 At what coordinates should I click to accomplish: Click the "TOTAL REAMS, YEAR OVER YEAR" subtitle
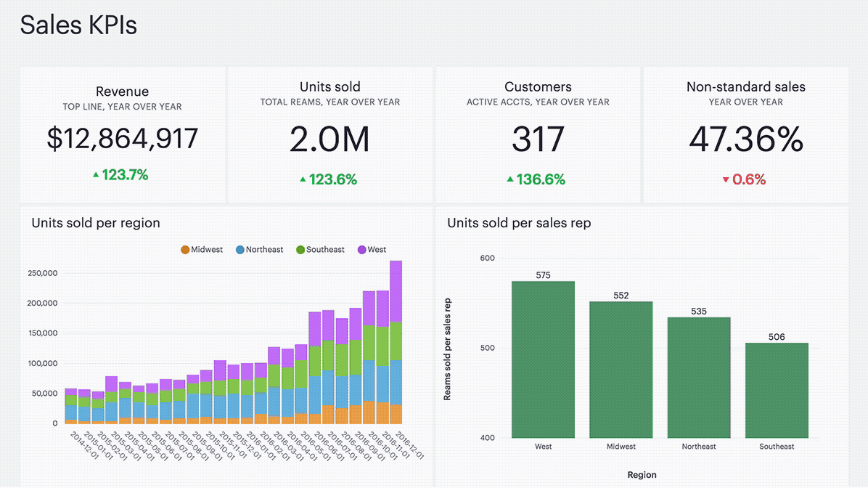(x=330, y=102)
